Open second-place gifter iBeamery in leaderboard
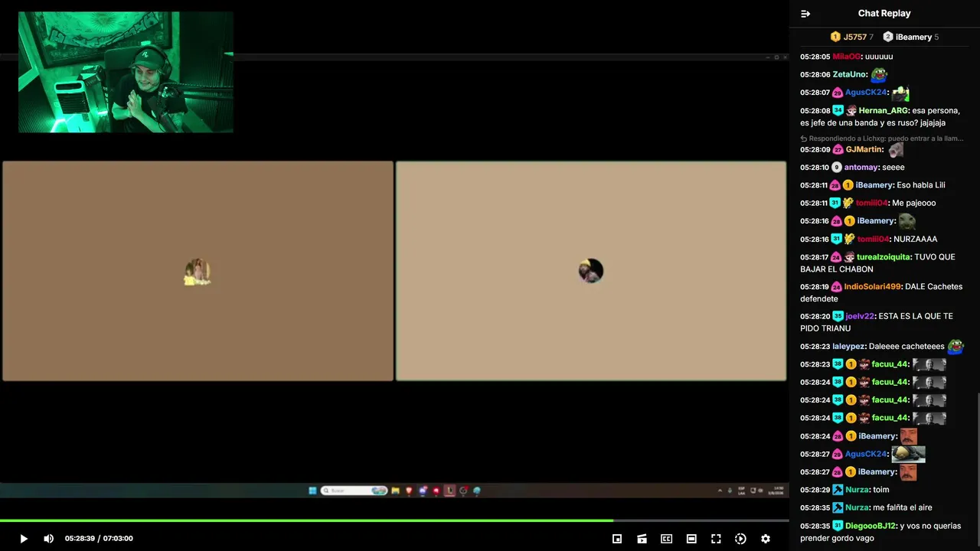Viewport: 980px width, 551px height. [x=910, y=37]
